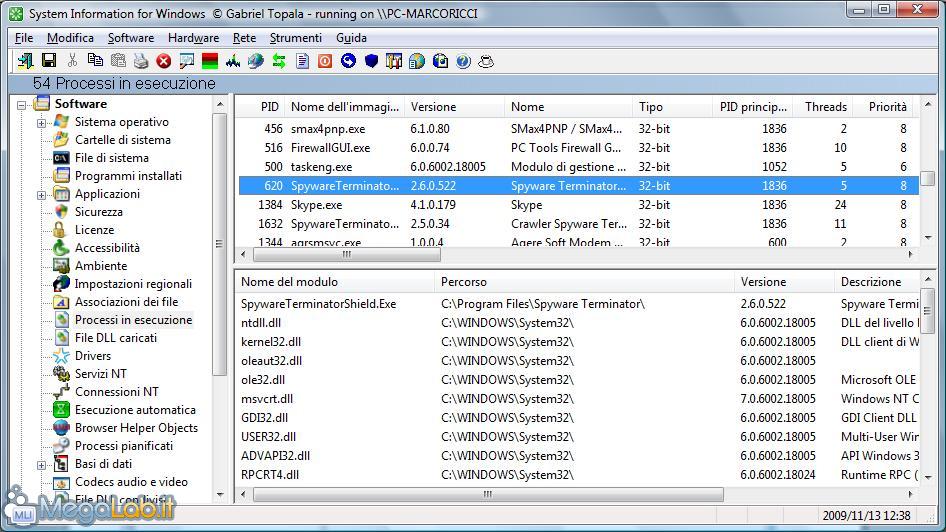The height and width of the screenshot is (532, 946).
Task: Open the Hardware menu
Action: pos(194,38)
